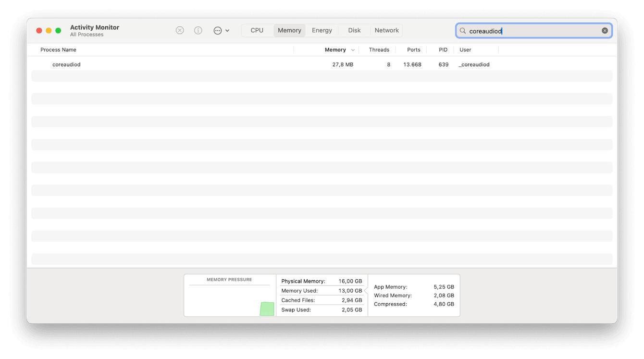This screenshot has height=359, width=644.
Task: Click the magnifying glass search icon
Action: [x=463, y=31]
